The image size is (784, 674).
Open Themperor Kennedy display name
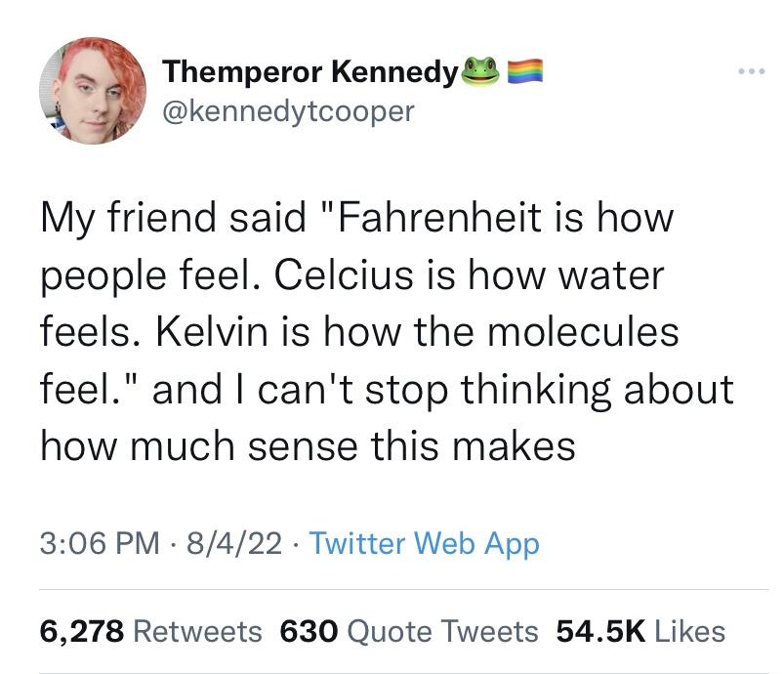click(x=310, y=72)
